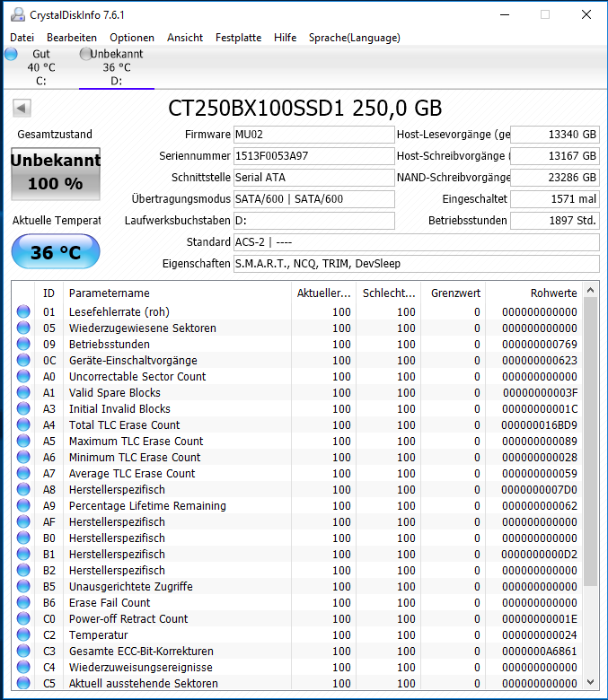The image size is (608, 700).
Task: Click the status orb for Valid Spare Blocks
Action: pos(23,392)
